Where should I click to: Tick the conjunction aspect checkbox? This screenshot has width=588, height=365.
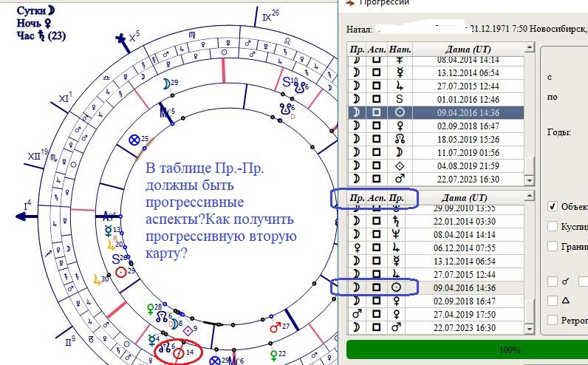tap(553, 282)
